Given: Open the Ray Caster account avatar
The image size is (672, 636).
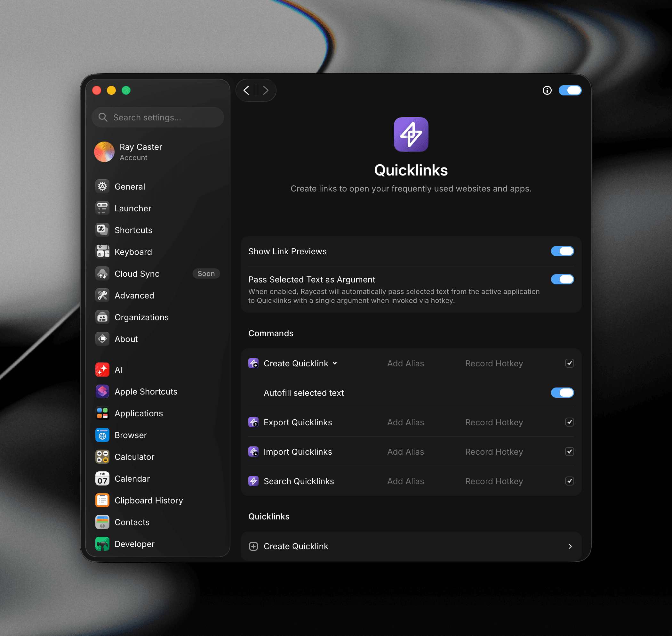Looking at the screenshot, I should (x=104, y=151).
